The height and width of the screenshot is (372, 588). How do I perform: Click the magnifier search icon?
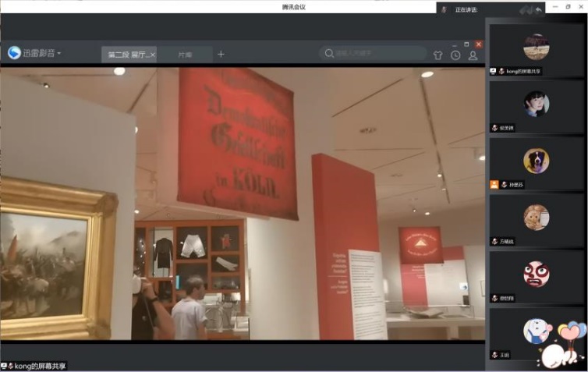pos(329,54)
